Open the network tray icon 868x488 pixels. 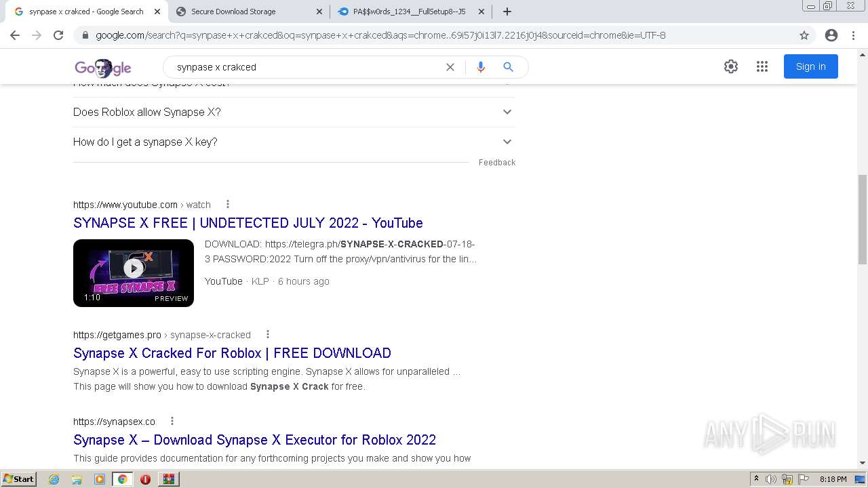click(x=787, y=479)
